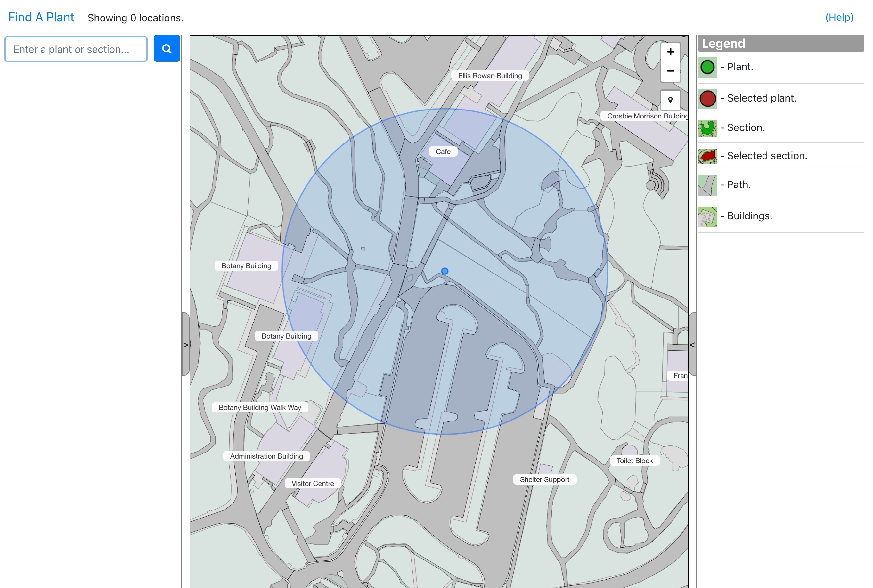Image resolution: width=873 pixels, height=588 pixels.
Task: Click the blue current location dot
Action: click(445, 271)
